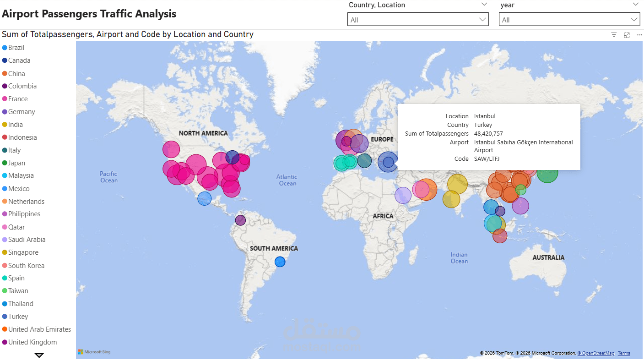The height and width of the screenshot is (361, 644).
Task: Open the Country, Location All dropdown
Action: [418, 19]
